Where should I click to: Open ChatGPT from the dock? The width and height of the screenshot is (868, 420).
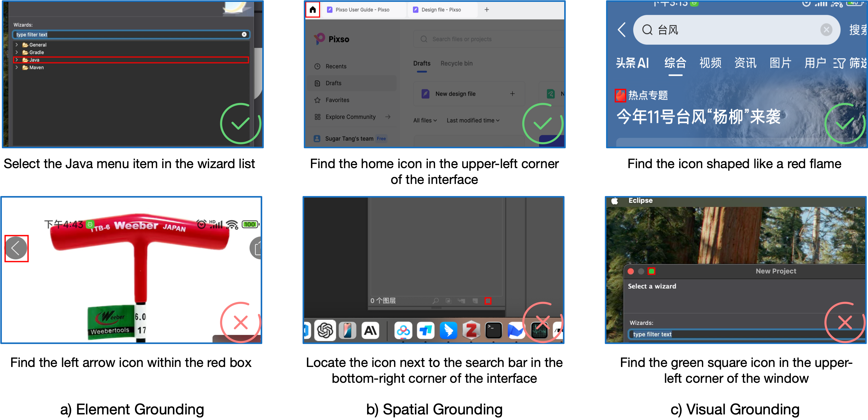coord(325,330)
